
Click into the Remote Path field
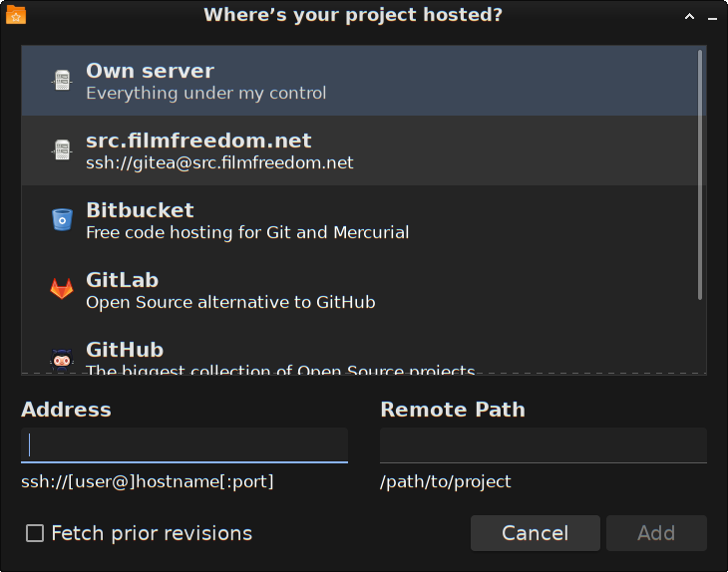(543, 444)
